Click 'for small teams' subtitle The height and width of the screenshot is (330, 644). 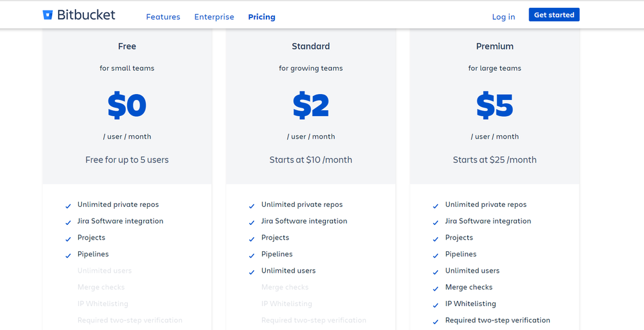pos(127,68)
